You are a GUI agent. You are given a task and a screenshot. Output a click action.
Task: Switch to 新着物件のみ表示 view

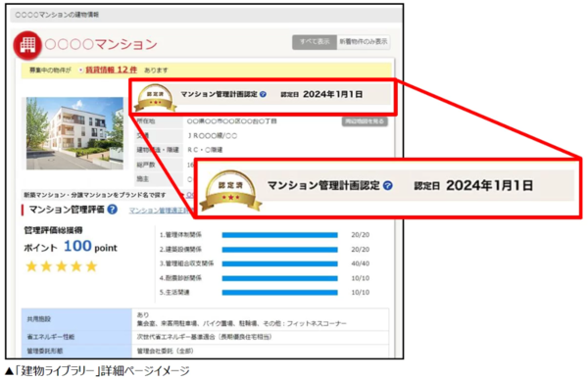364,42
